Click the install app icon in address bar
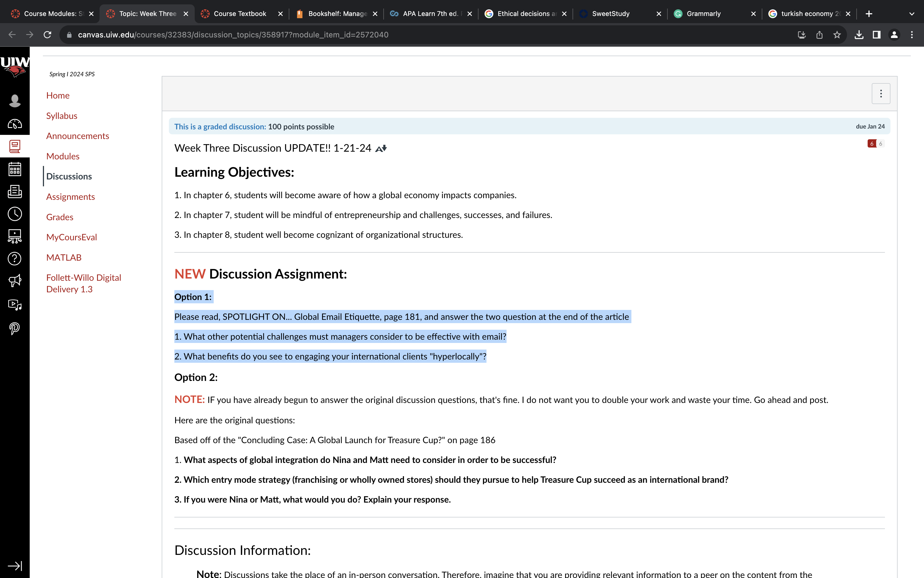Viewport: 924px width, 578px height. coord(801,35)
